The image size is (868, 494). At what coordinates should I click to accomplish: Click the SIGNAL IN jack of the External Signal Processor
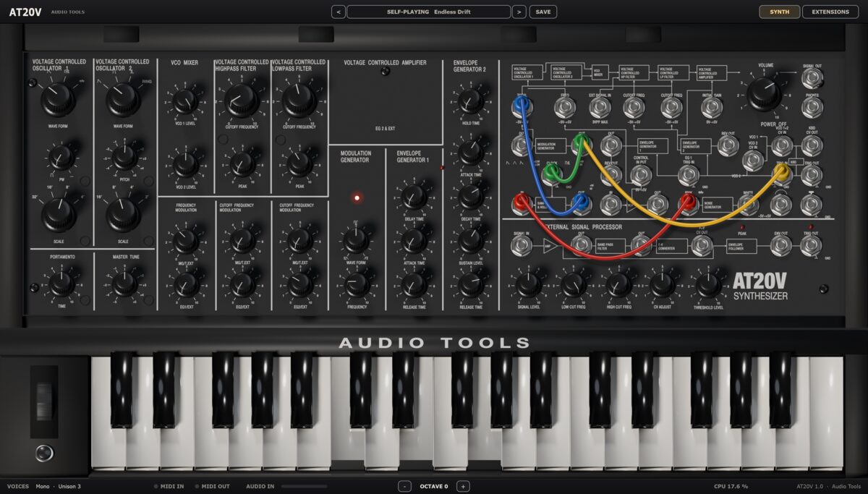pyautogui.click(x=520, y=246)
